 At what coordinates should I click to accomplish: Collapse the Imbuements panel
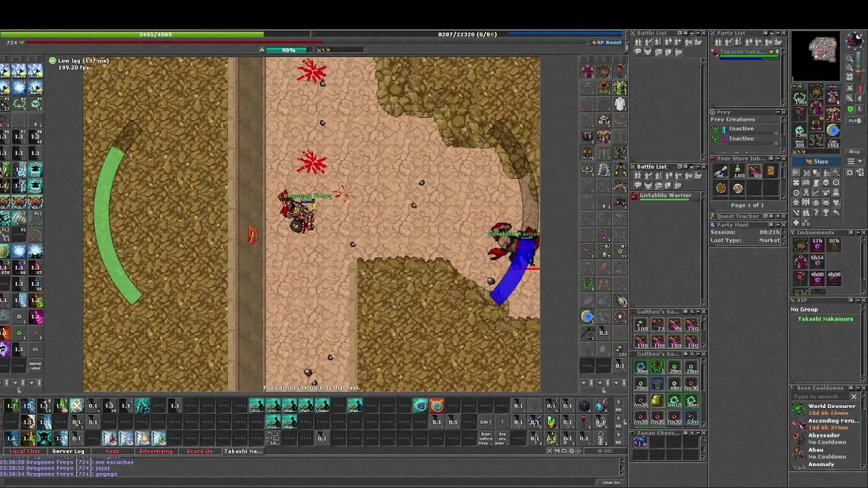pyautogui.click(x=856, y=232)
